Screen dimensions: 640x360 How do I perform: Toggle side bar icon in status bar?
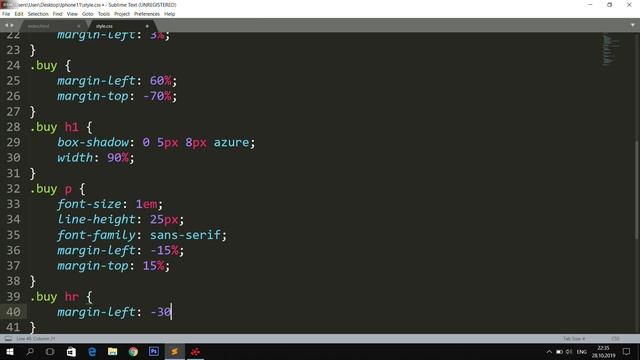pos(8,339)
